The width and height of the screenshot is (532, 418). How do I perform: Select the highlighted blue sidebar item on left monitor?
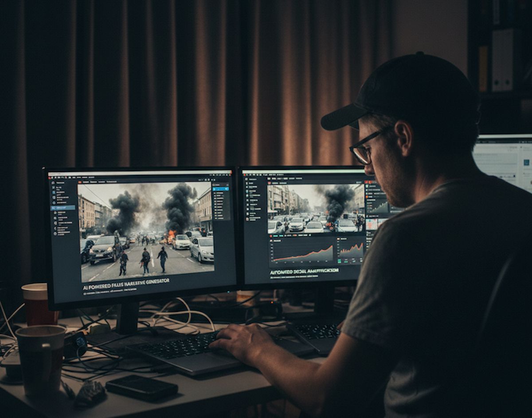pyautogui.click(x=62, y=207)
